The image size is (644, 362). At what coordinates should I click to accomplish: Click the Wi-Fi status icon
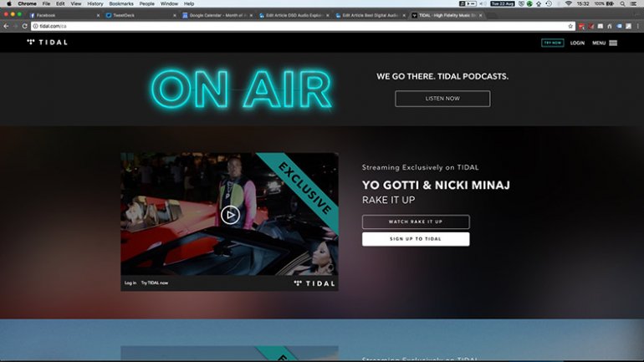pos(569,3)
